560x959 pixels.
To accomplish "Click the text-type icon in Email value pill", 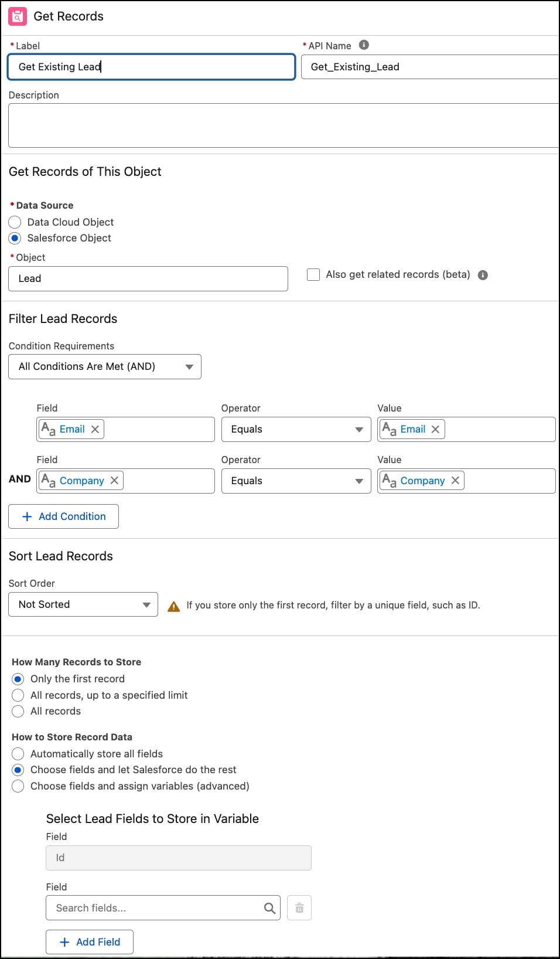I will (390, 429).
